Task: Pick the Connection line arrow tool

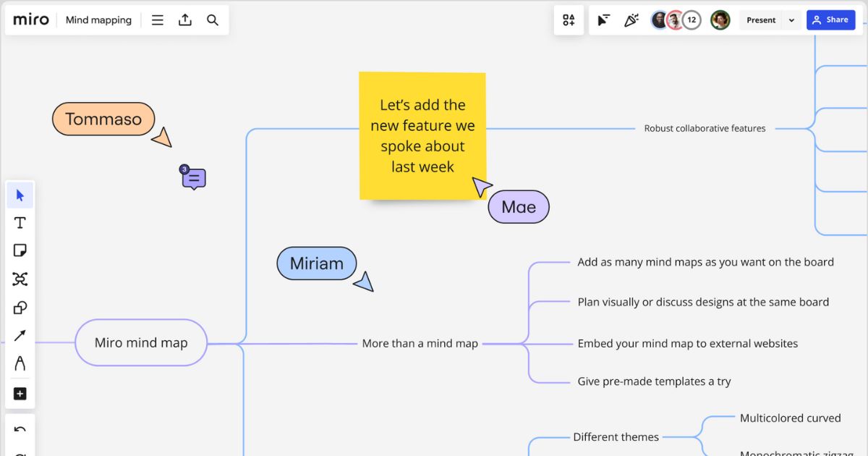Action: pos(20,336)
